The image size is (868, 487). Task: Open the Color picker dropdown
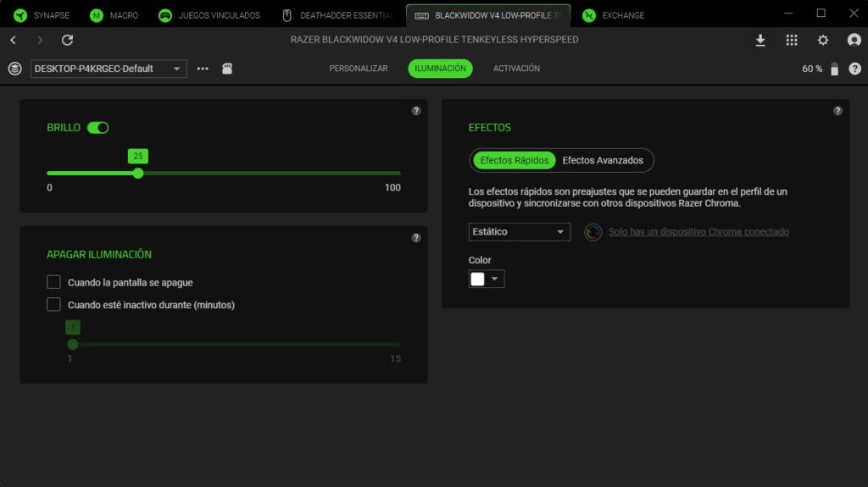(487, 279)
